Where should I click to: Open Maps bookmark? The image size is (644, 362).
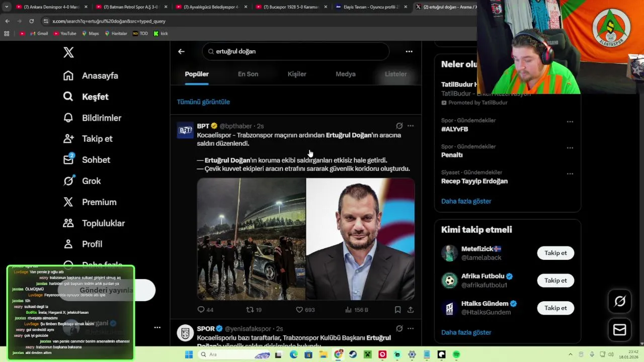(x=90, y=34)
